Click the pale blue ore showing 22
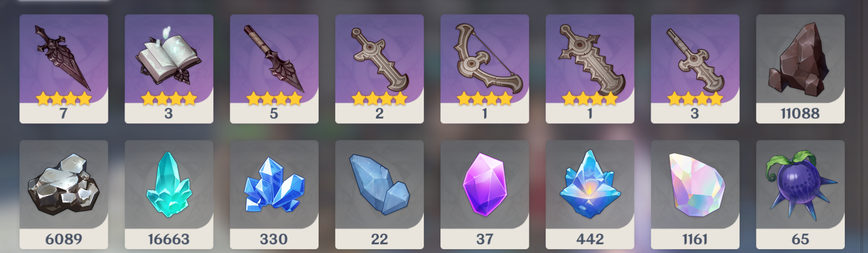The image size is (868, 253). click(379, 195)
